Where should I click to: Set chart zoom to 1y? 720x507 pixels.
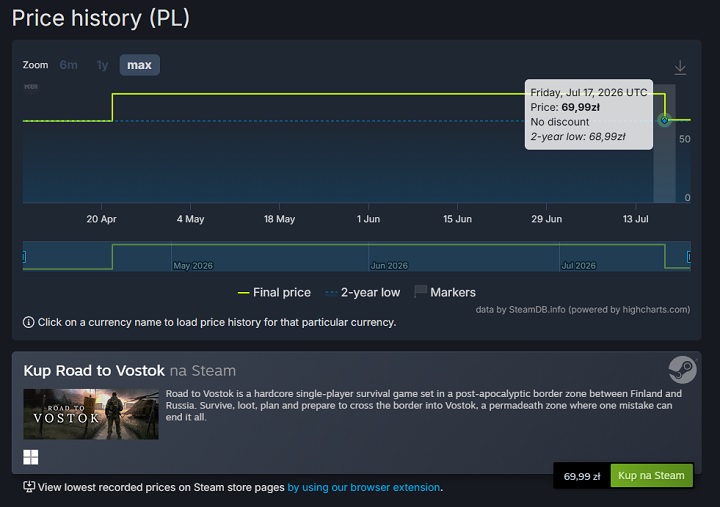tap(102, 65)
